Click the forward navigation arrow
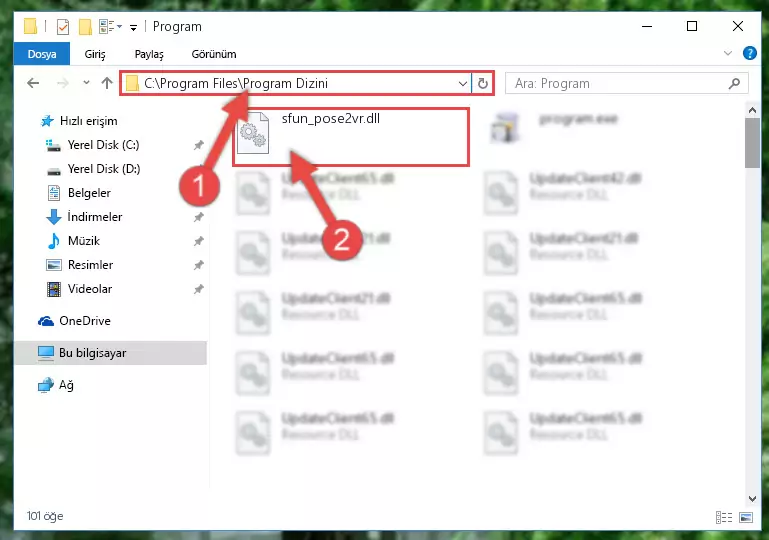The height and width of the screenshot is (540, 769). [x=63, y=83]
